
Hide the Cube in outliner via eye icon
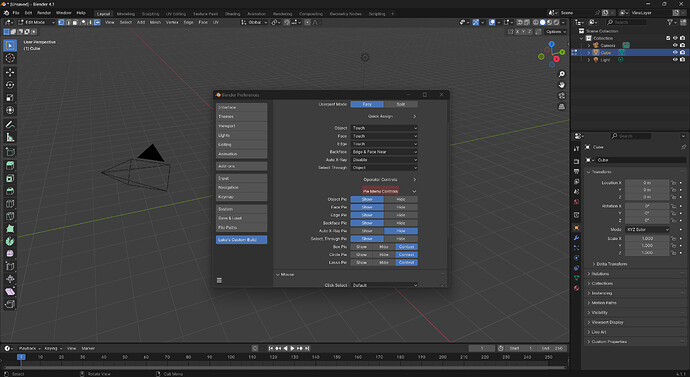[x=675, y=52]
